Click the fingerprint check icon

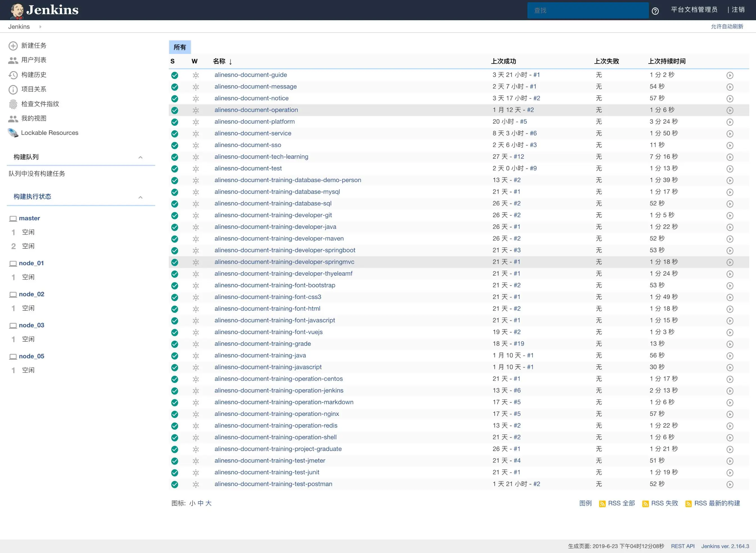coord(13,105)
